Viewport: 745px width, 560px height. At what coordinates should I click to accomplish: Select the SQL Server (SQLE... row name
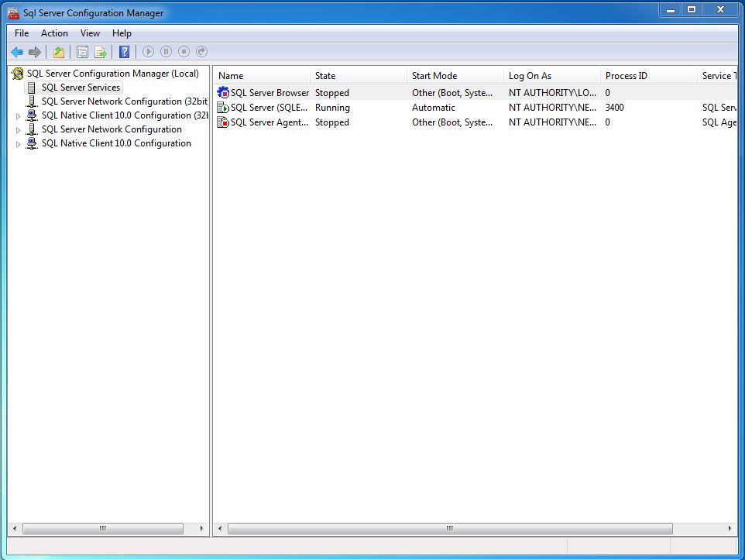pos(269,108)
